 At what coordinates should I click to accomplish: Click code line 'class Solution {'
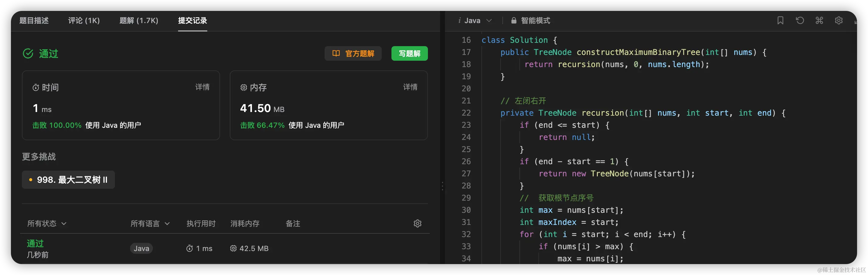(x=519, y=40)
